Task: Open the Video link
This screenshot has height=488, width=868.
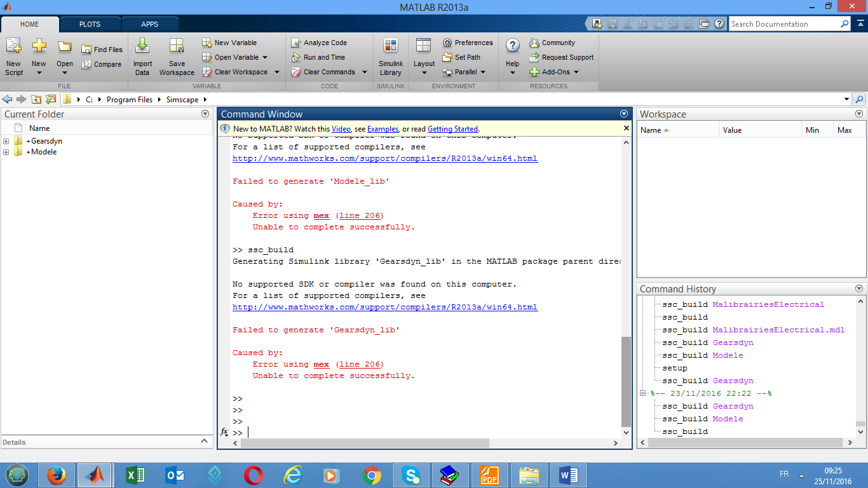Action: click(x=341, y=129)
